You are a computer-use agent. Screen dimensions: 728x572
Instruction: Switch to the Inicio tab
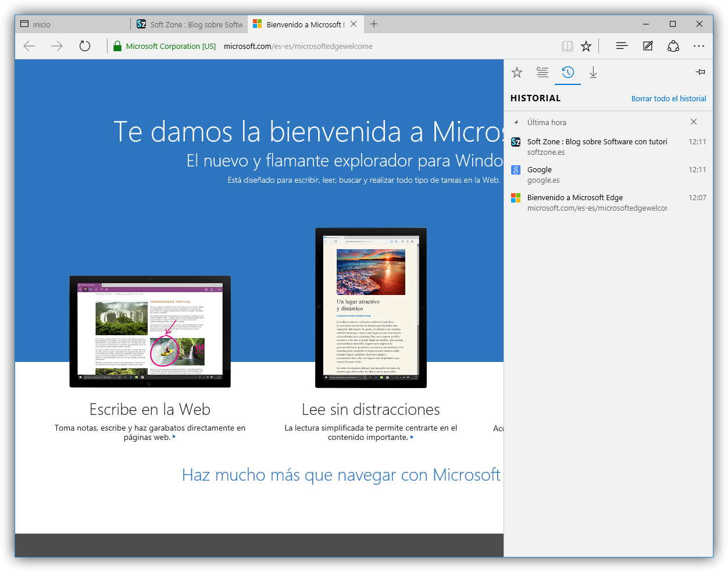coord(73,24)
